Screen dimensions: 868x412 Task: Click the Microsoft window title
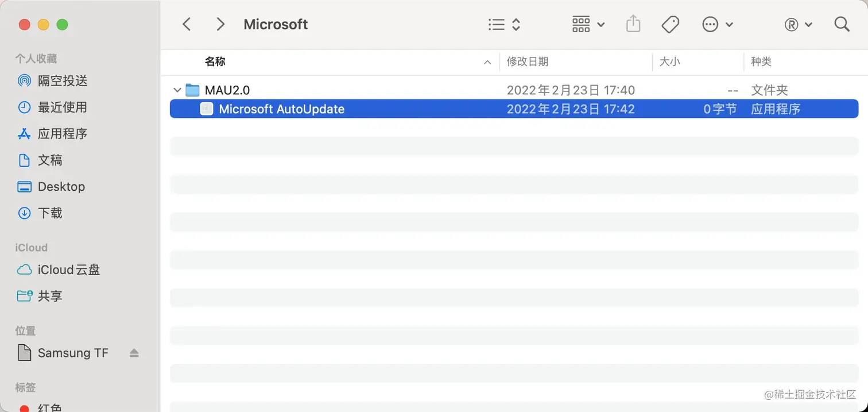[x=276, y=24]
